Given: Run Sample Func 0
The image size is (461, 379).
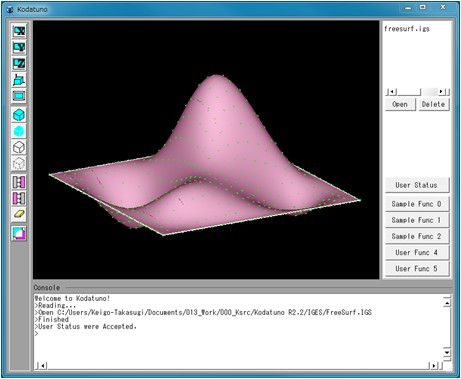Looking at the screenshot, I should [417, 204].
